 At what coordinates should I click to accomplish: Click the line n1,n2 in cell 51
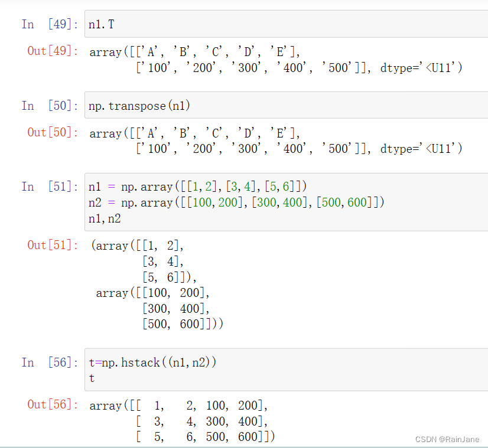point(105,219)
